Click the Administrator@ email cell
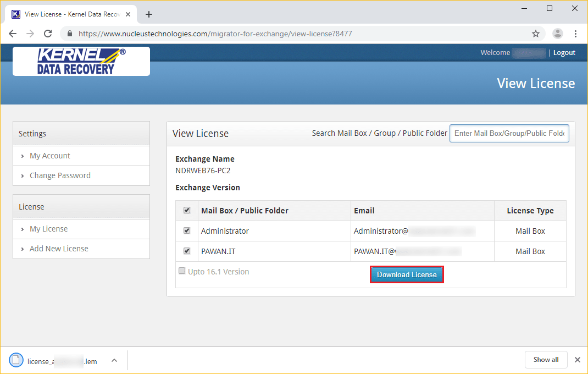 click(x=423, y=231)
